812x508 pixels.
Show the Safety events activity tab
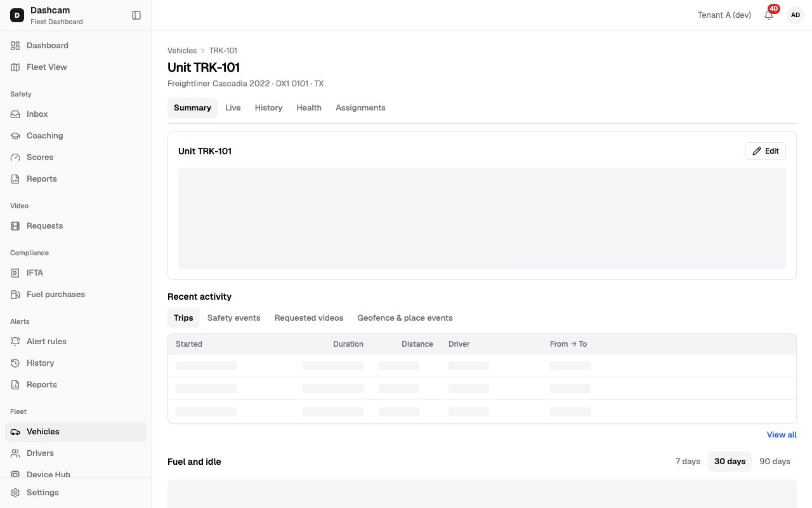(233, 318)
